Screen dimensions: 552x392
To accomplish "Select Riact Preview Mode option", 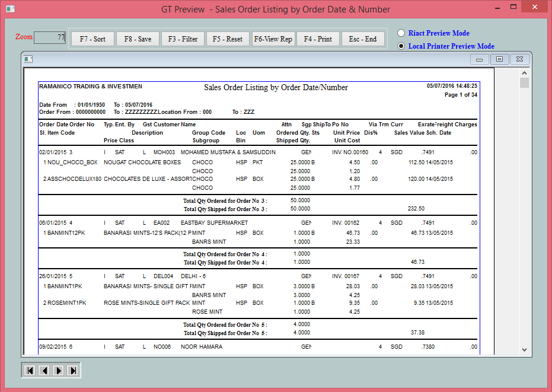I will coord(401,33).
